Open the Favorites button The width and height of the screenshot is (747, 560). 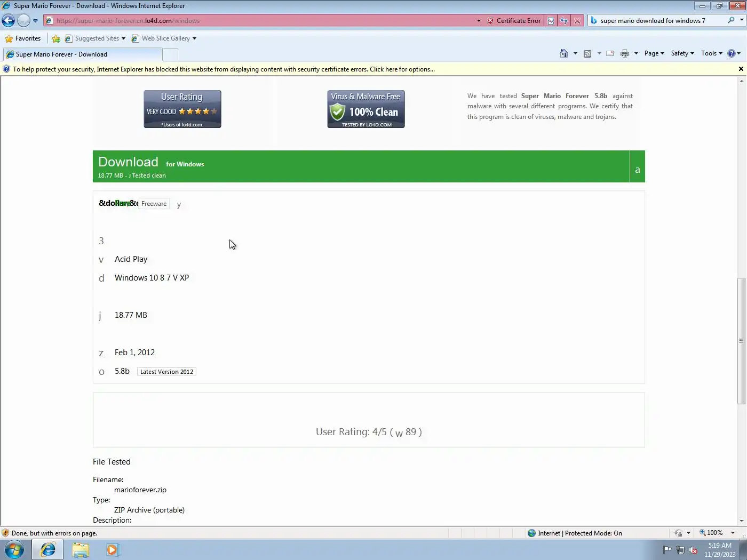[x=22, y=38]
